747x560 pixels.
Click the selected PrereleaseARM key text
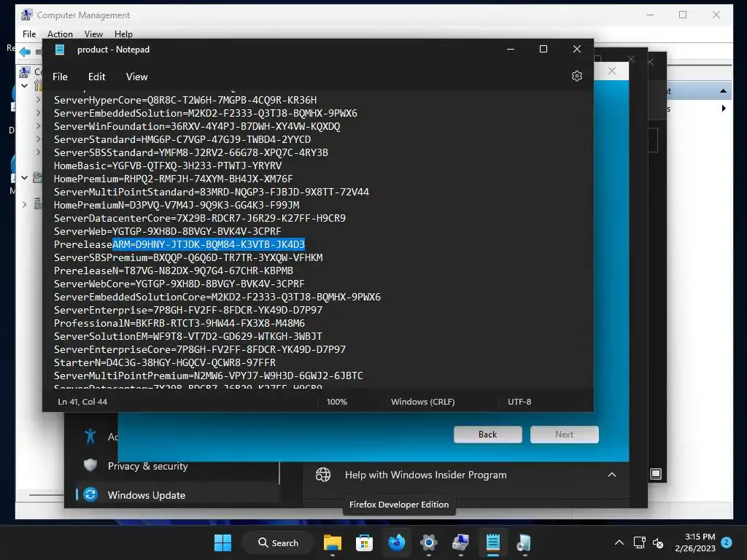coord(209,244)
